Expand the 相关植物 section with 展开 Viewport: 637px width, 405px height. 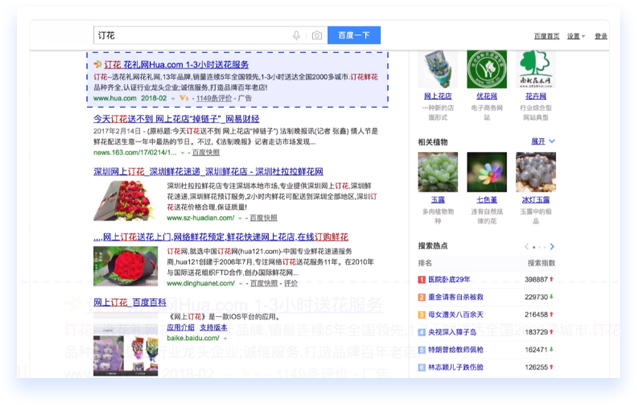[541, 142]
